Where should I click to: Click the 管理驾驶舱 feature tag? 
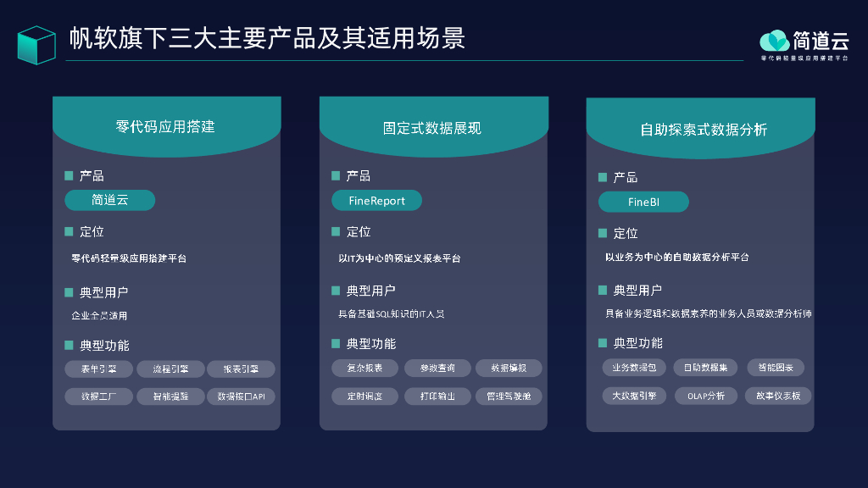point(508,396)
